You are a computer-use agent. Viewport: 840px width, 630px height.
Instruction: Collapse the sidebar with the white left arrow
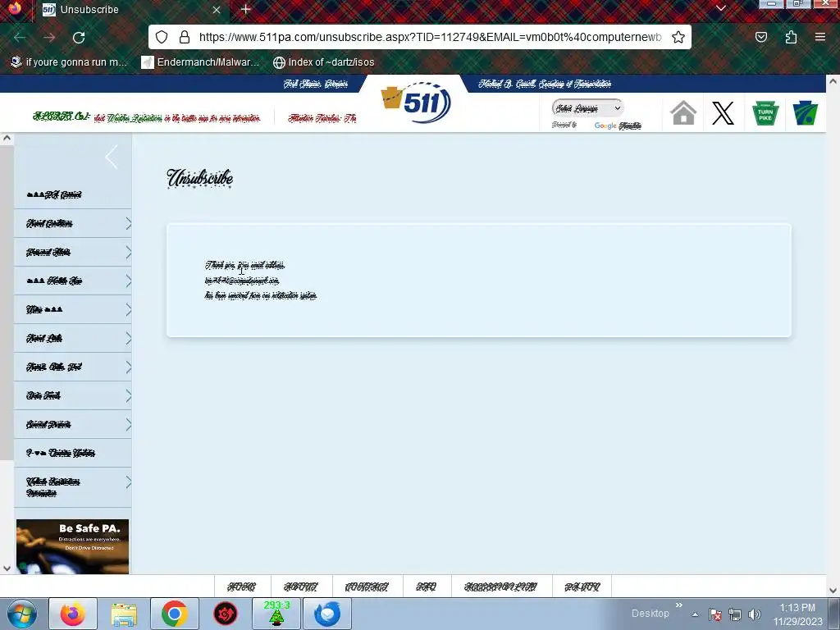pyautogui.click(x=112, y=157)
